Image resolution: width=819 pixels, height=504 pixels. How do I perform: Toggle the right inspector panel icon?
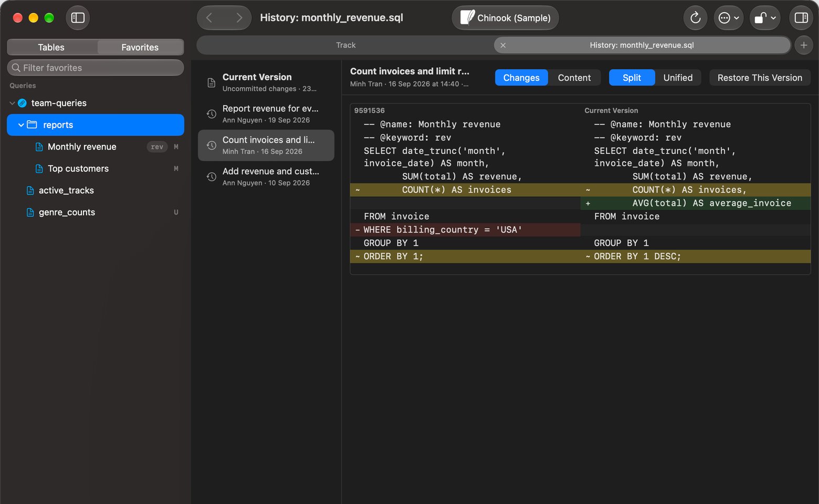click(801, 18)
